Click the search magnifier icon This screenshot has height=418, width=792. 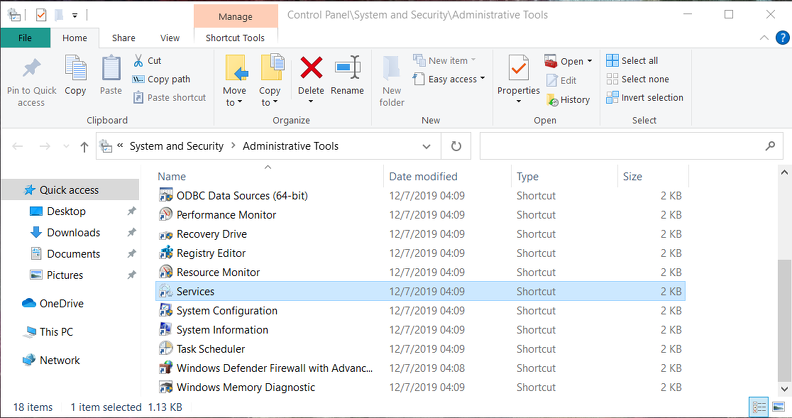point(770,146)
